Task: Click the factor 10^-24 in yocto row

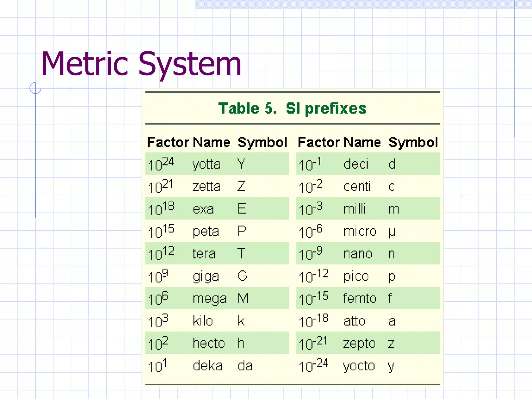Action: coord(313,365)
